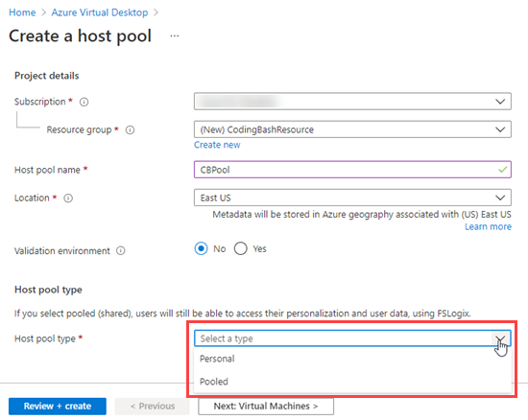The width and height of the screenshot is (528, 420).
Task: Click Create new resource group link
Action: 217,145
